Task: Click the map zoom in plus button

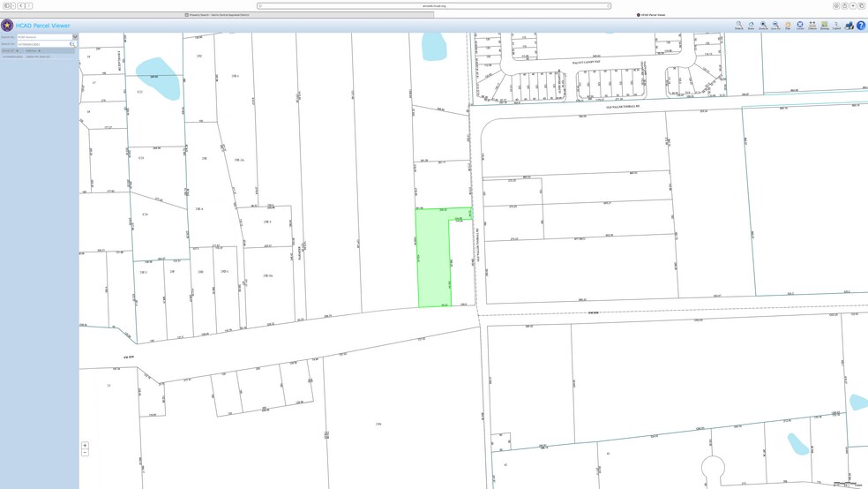Action: (x=85, y=446)
